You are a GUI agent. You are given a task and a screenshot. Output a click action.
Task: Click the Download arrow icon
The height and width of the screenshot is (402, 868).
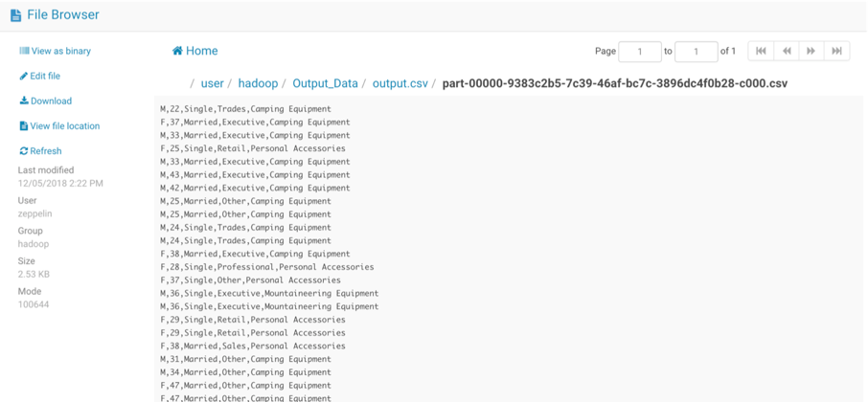(x=24, y=100)
